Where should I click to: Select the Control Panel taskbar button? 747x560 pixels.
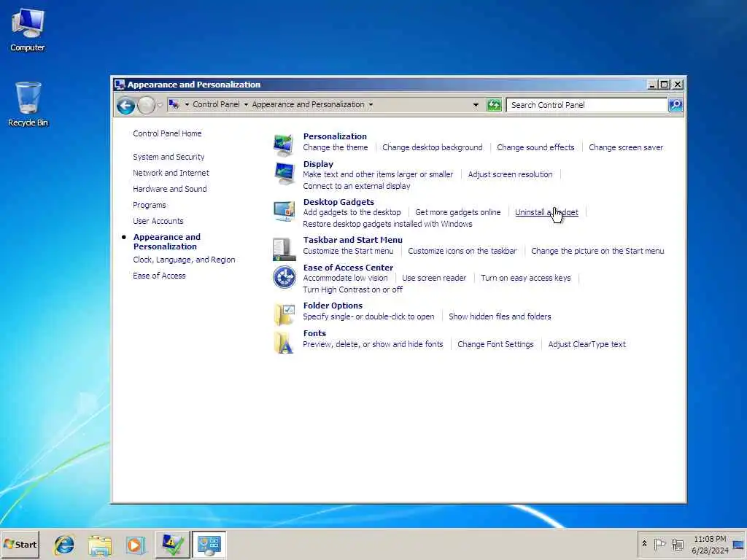point(209,545)
